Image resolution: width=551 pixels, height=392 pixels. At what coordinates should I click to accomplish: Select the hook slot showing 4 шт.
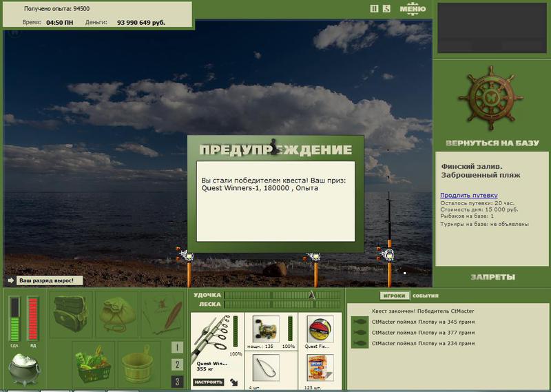[266, 368]
